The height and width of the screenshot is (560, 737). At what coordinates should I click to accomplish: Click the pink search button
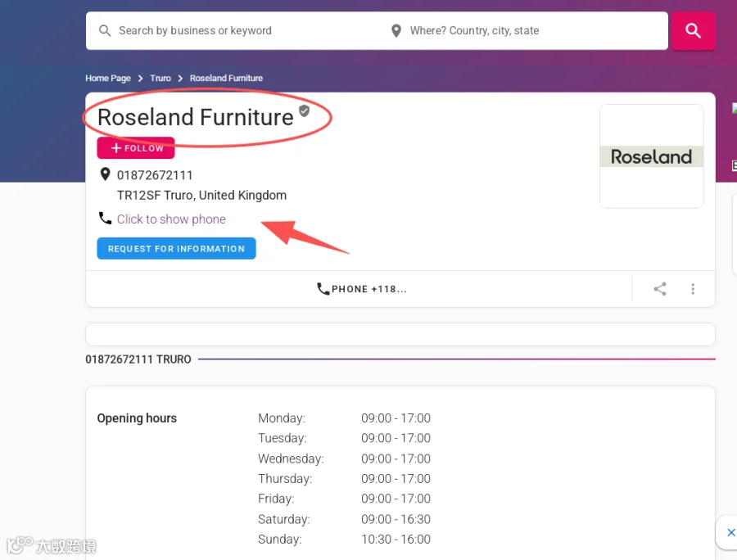693,30
